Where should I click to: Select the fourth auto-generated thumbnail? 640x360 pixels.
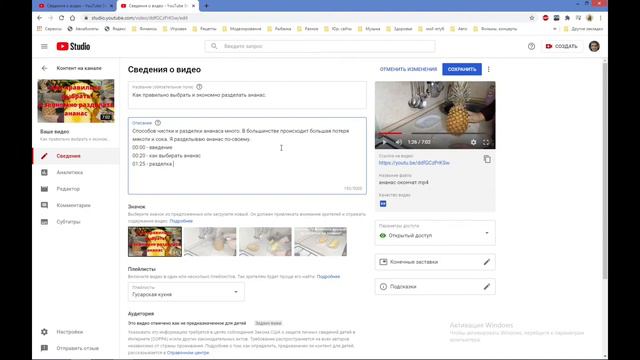pyautogui.click(x=320, y=242)
